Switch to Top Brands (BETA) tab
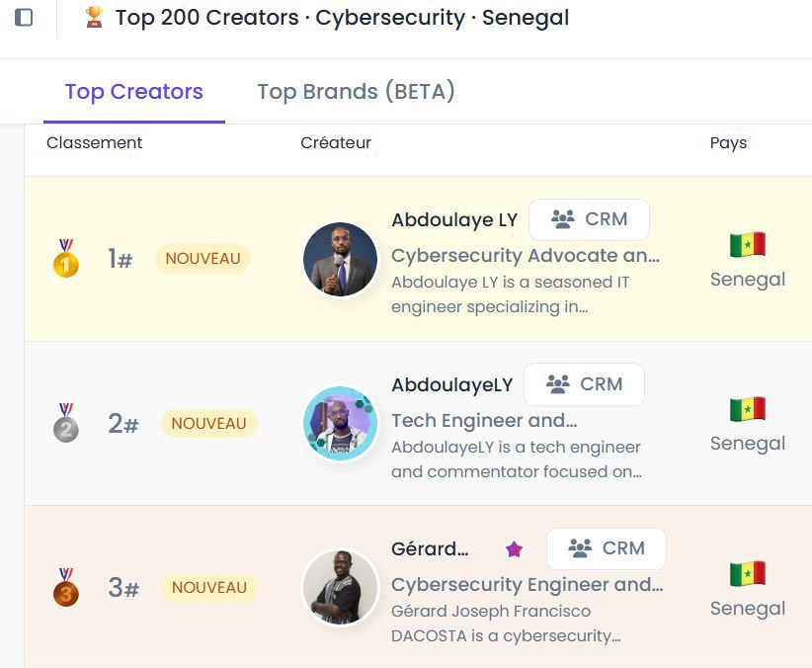812x668 pixels. [x=356, y=92]
